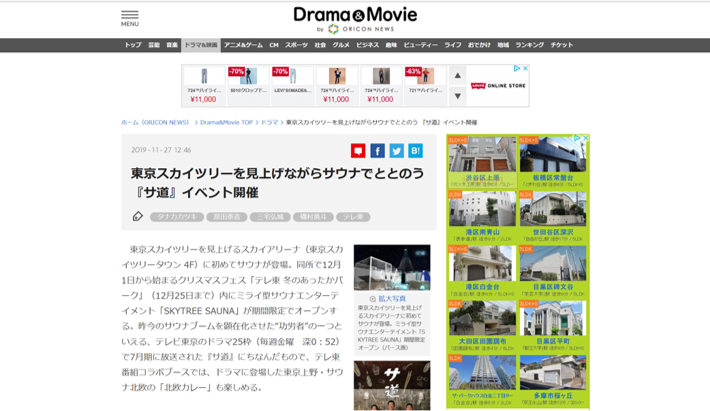Open 社会 navigation item
This screenshot has width=710, height=411.
click(320, 45)
